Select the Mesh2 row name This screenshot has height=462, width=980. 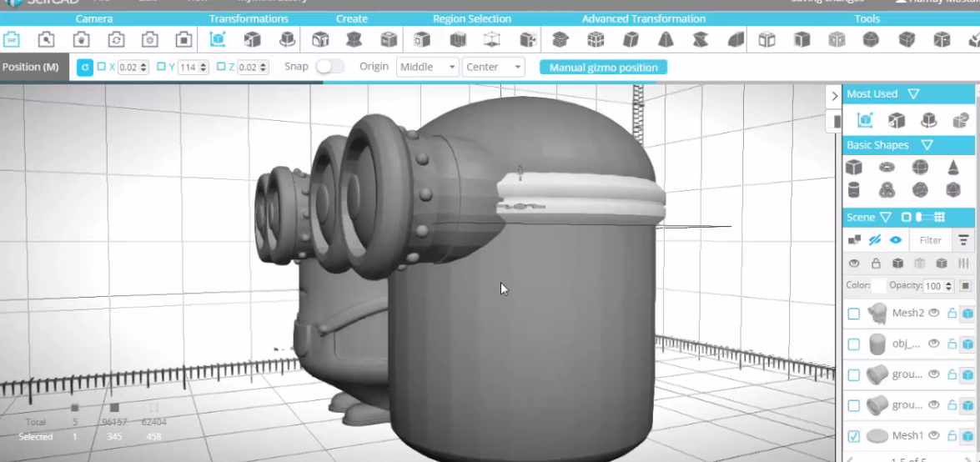pyautogui.click(x=907, y=314)
